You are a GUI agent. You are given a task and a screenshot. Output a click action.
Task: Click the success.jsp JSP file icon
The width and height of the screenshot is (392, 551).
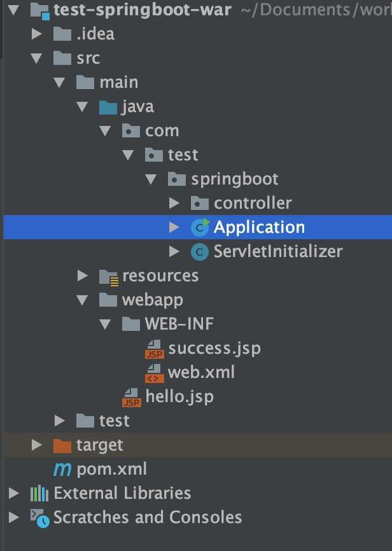point(155,349)
